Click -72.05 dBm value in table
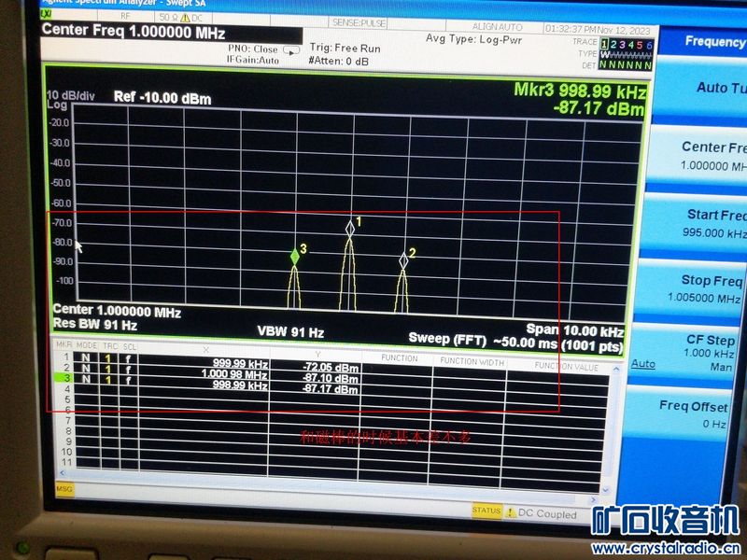This screenshot has height=560, width=747. (x=331, y=368)
